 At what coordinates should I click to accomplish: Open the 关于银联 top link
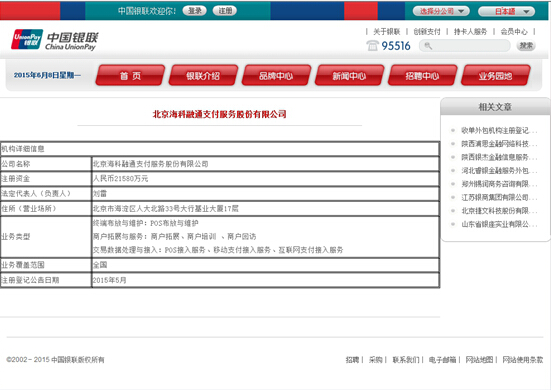[386, 32]
